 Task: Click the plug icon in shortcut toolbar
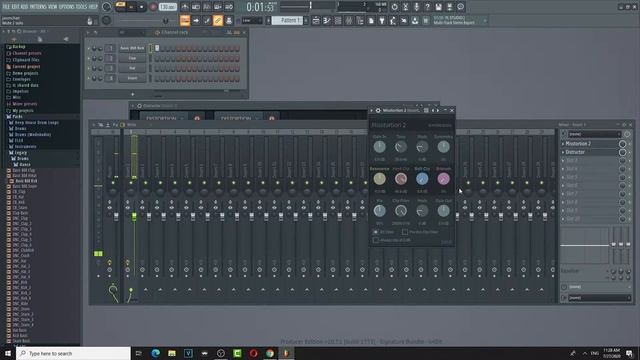point(382,20)
